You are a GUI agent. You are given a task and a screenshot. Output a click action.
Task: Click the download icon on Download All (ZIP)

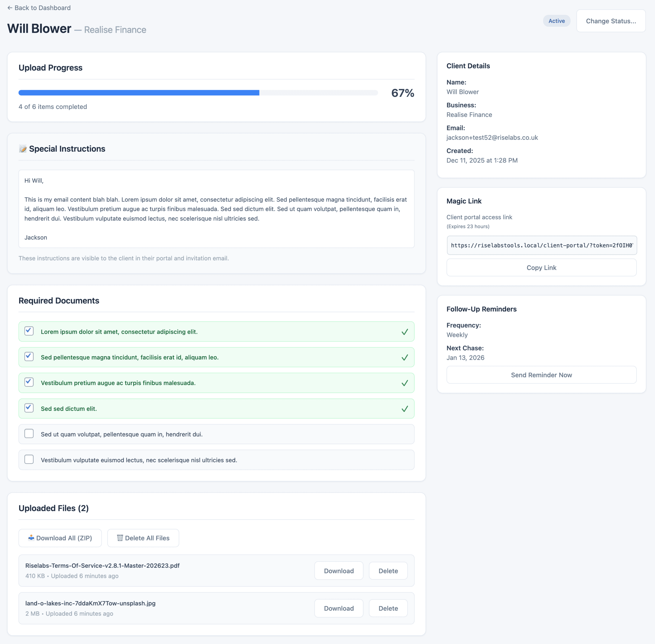(x=31, y=538)
